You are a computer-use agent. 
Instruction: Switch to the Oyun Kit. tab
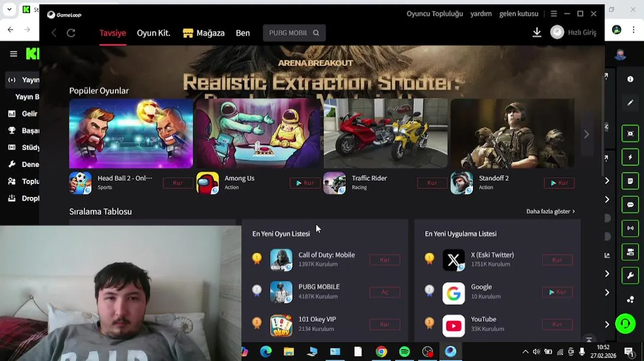coord(153,33)
